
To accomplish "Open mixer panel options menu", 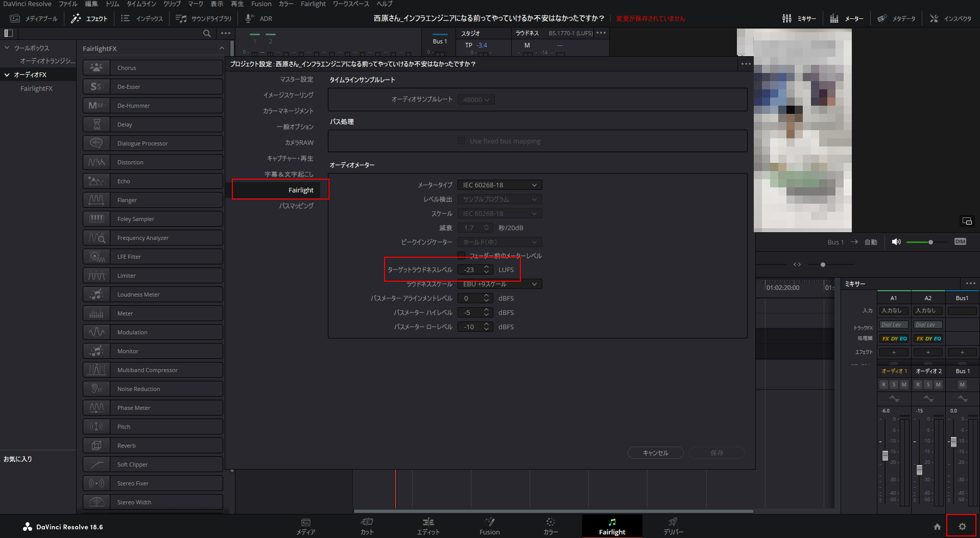I will point(970,283).
